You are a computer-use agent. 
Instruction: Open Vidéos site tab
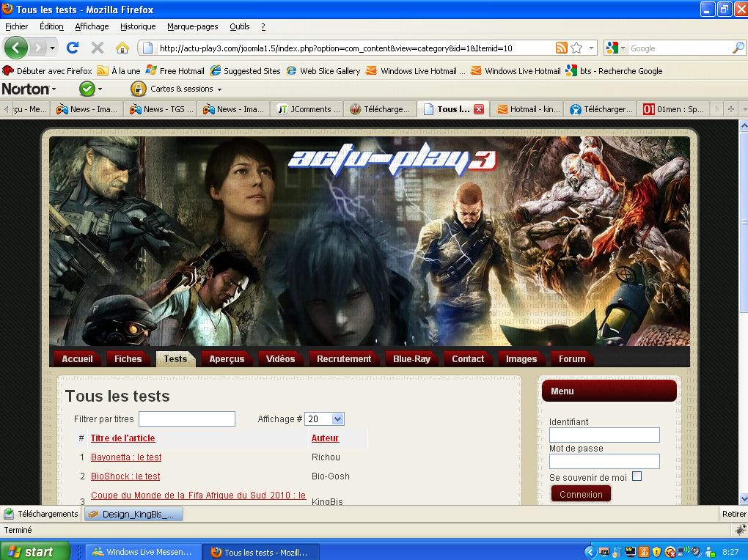tap(280, 358)
